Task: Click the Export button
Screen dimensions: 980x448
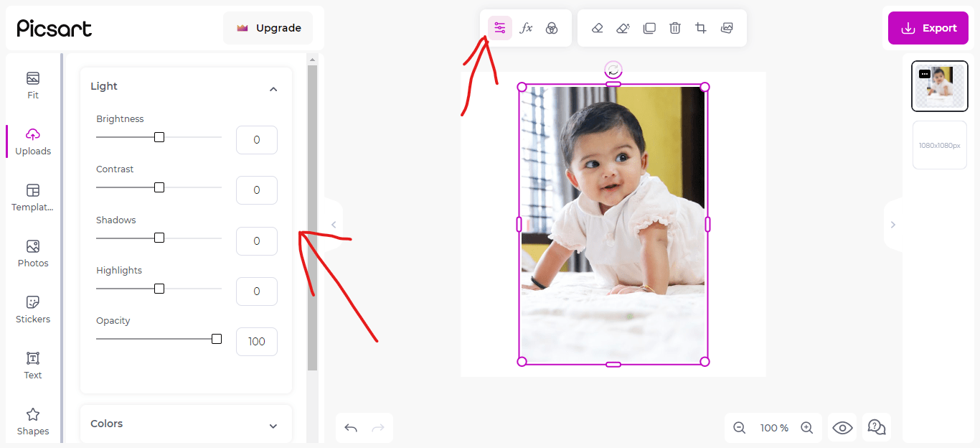Action: tap(928, 28)
